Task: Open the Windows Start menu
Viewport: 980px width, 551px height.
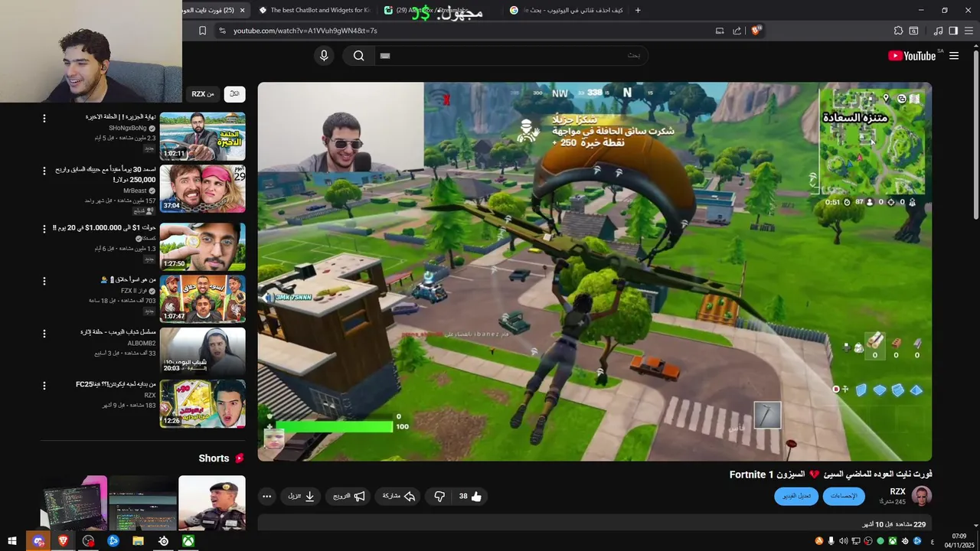Action: (x=12, y=541)
